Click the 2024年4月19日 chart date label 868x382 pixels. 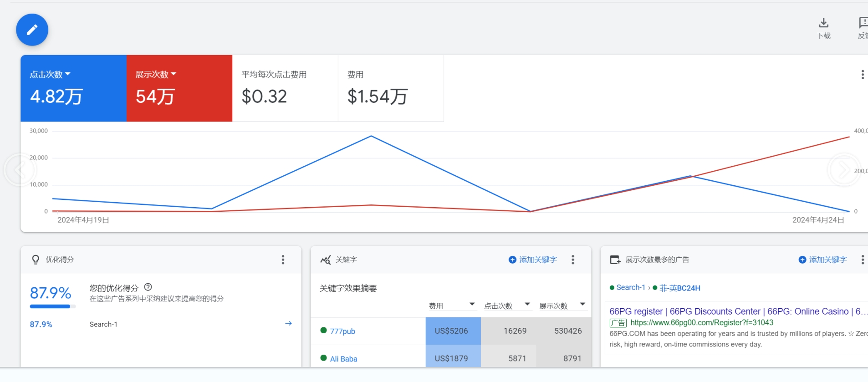click(83, 220)
